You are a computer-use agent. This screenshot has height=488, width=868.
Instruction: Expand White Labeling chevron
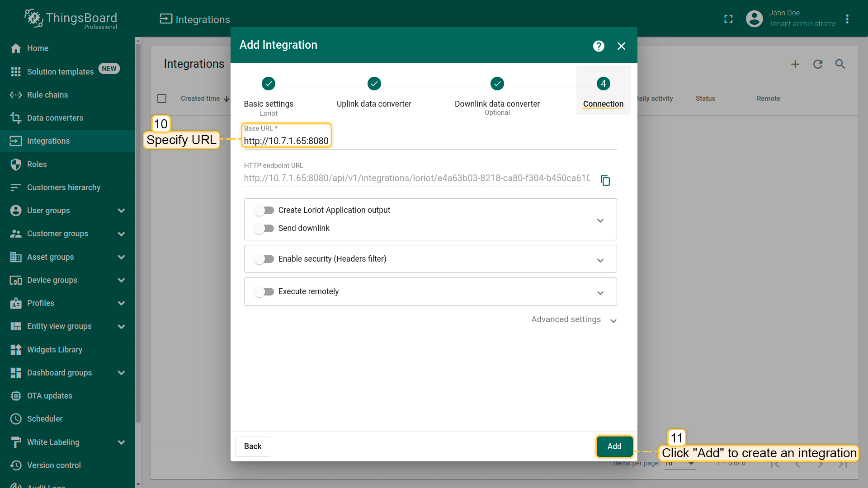point(121,442)
